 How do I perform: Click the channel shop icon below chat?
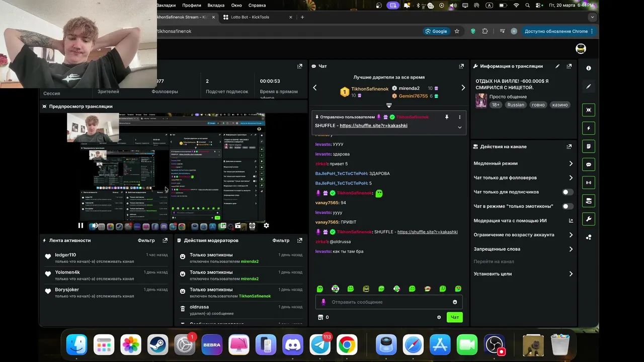320,317
